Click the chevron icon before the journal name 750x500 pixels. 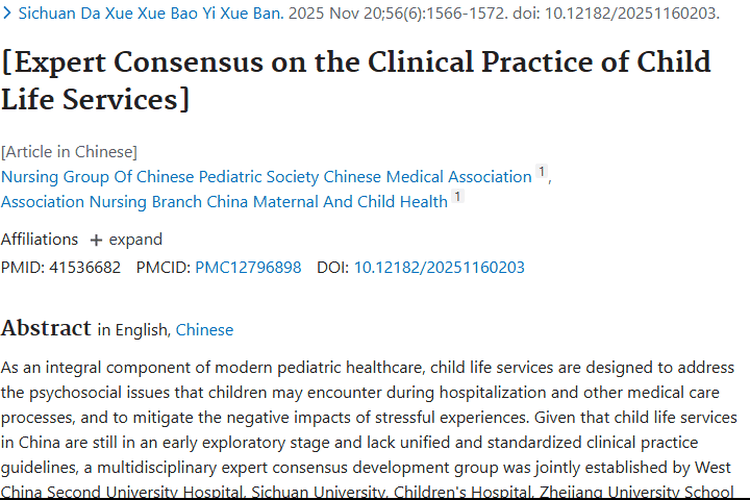[8, 13]
